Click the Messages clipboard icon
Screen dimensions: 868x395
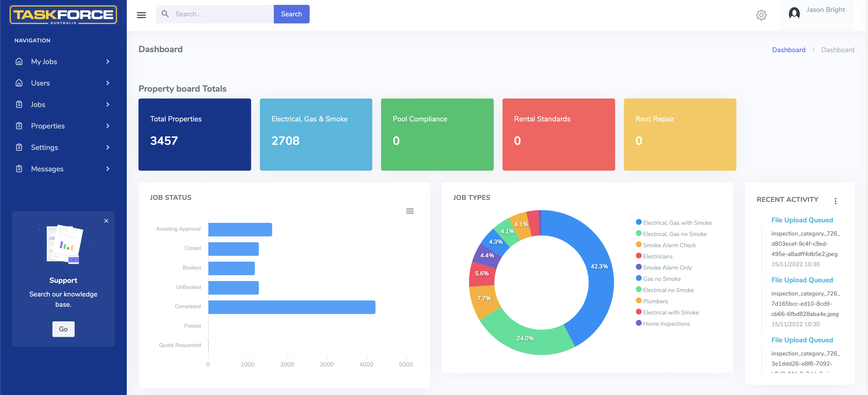(x=19, y=168)
